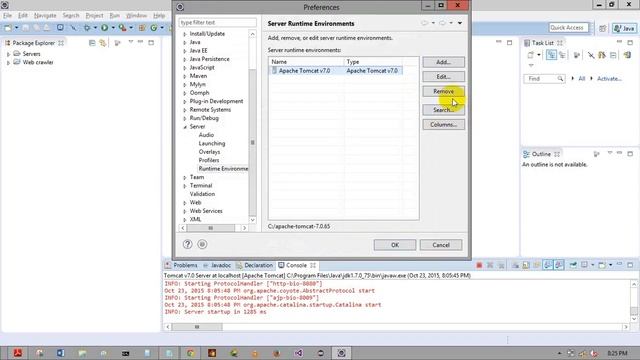
Task: Click the Open Perspective icon beside Java
Action: [x=603, y=28]
